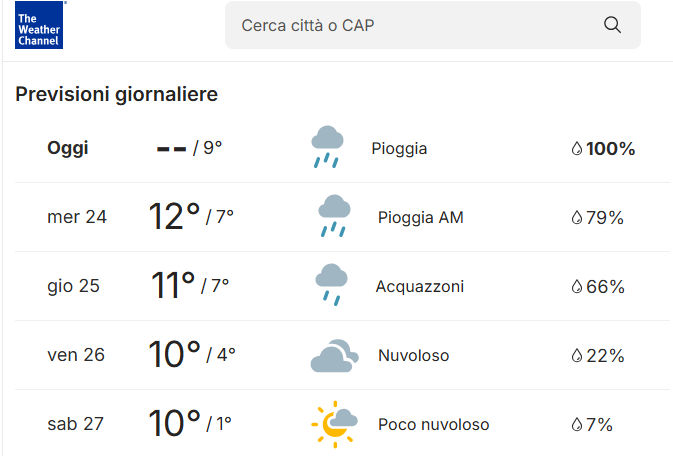This screenshot has height=456, width=673.
Task: Click the partly cloudy sun icon for sab 27
Action: 334,424
